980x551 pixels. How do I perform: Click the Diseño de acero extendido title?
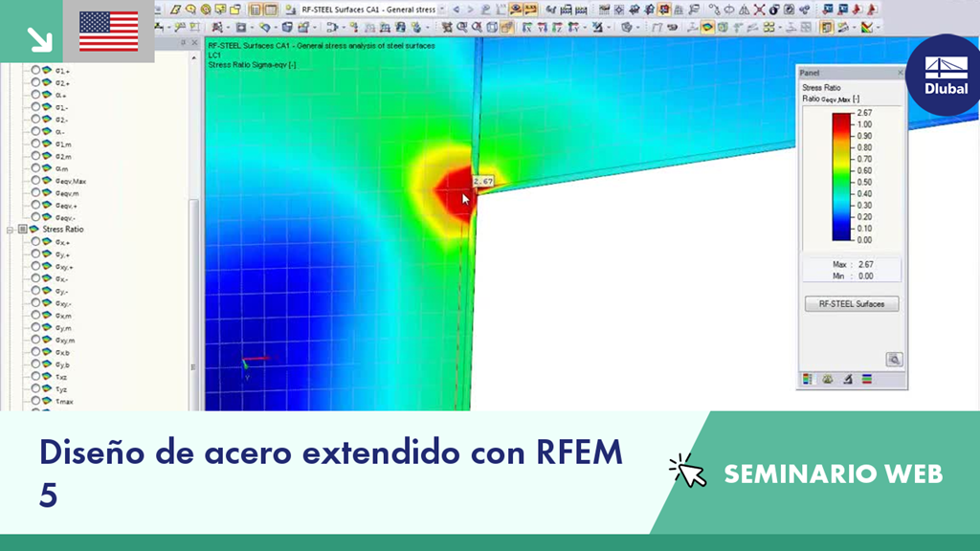pos(331,473)
